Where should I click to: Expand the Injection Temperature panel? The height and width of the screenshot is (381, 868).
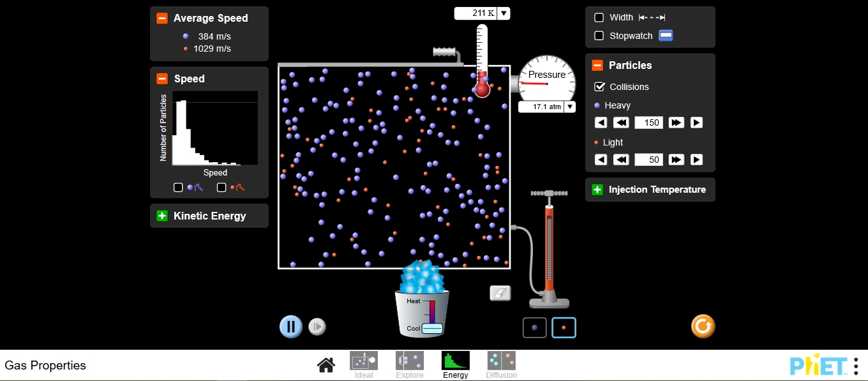click(x=597, y=190)
